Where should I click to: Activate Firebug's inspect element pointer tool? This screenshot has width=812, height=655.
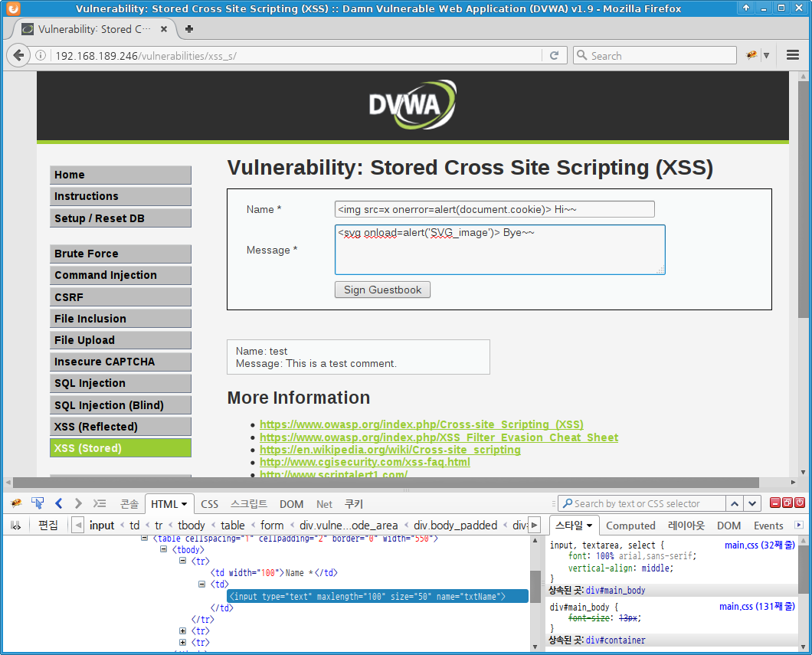pyautogui.click(x=38, y=503)
